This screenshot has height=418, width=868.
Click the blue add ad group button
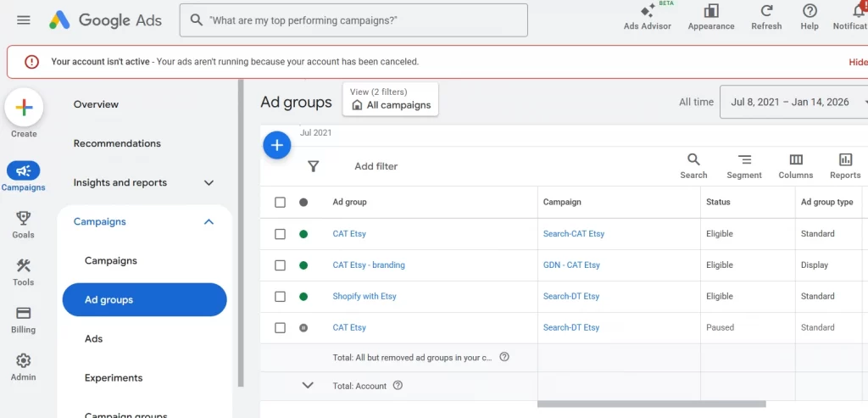[x=277, y=146]
